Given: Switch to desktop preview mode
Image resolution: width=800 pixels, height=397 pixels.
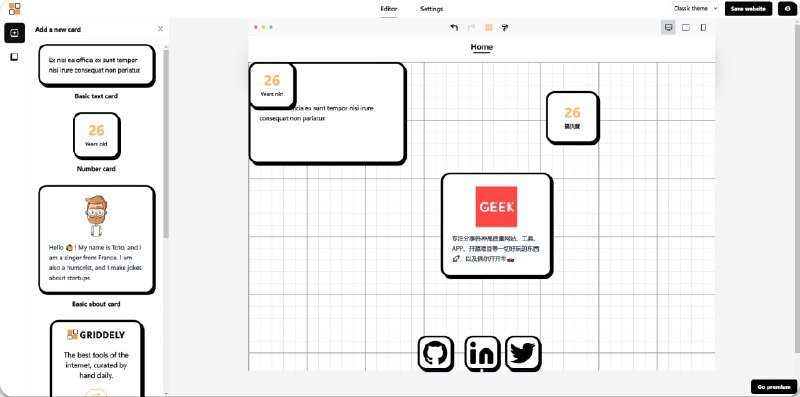Looking at the screenshot, I should [x=668, y=28].
